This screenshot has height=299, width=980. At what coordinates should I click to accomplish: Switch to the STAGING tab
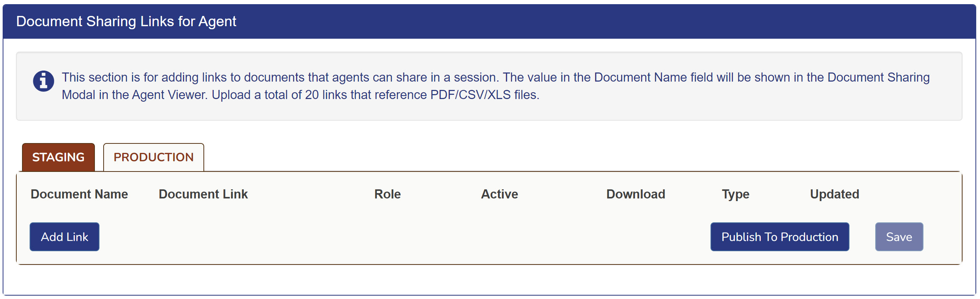pyautogui.click(x=58, y=157)
